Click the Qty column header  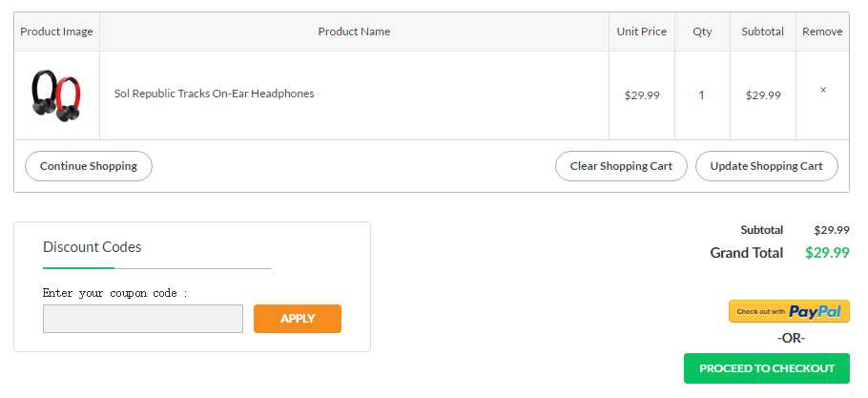[702, 31]
